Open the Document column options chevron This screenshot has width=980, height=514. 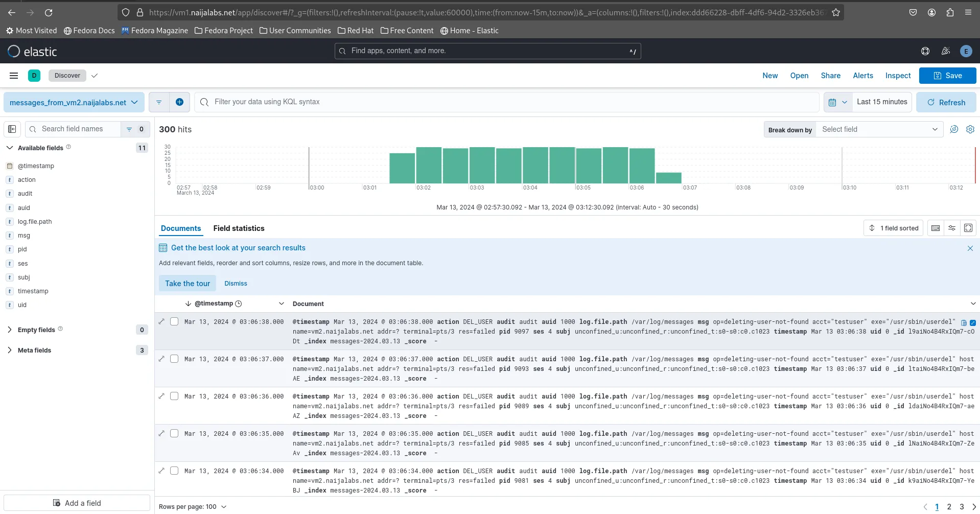pos(973,303)
